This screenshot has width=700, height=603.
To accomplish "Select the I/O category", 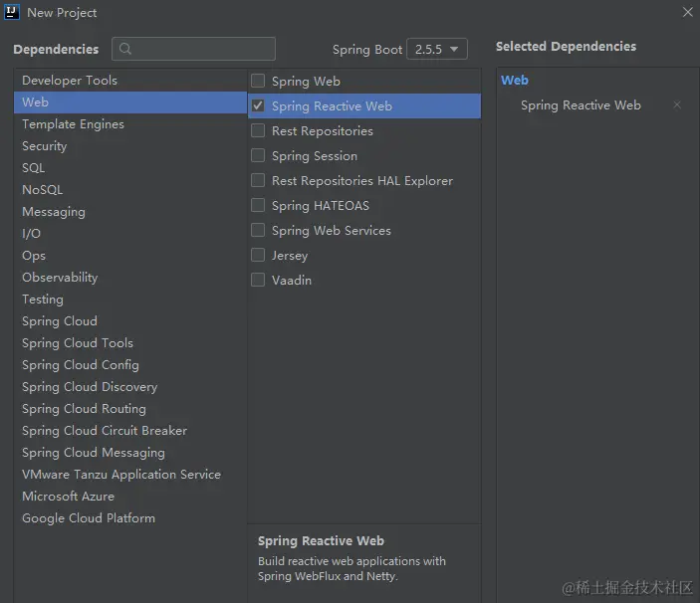I will pyautogui.click(x=130, y=233).
